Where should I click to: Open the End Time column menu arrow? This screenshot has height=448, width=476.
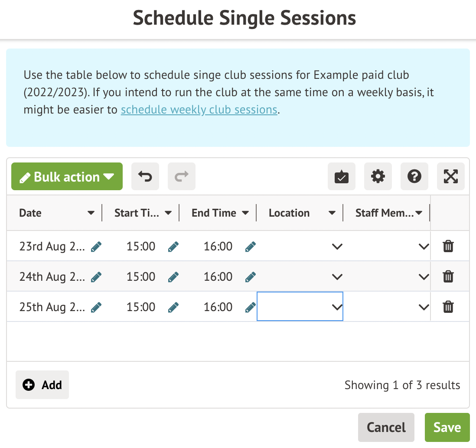click(245, 213)
